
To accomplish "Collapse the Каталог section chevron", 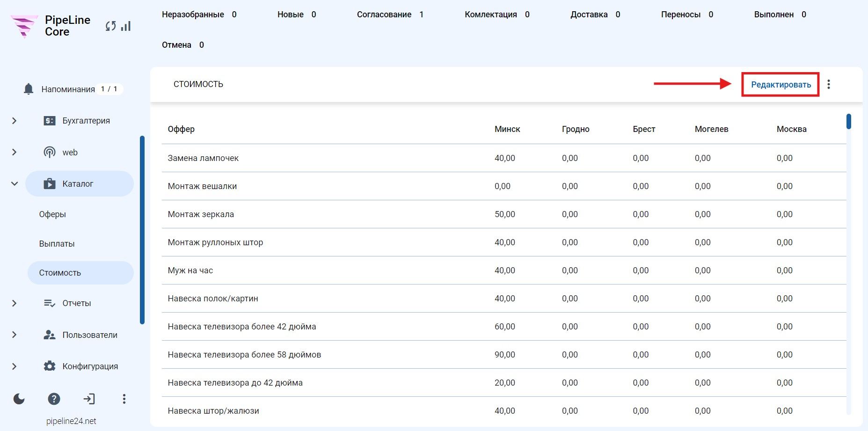I will pos(15,183).
